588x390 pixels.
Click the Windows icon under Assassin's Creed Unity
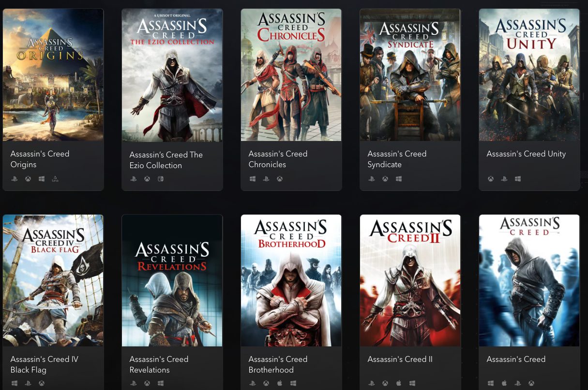pyautogui.click(x=518, y=179)
